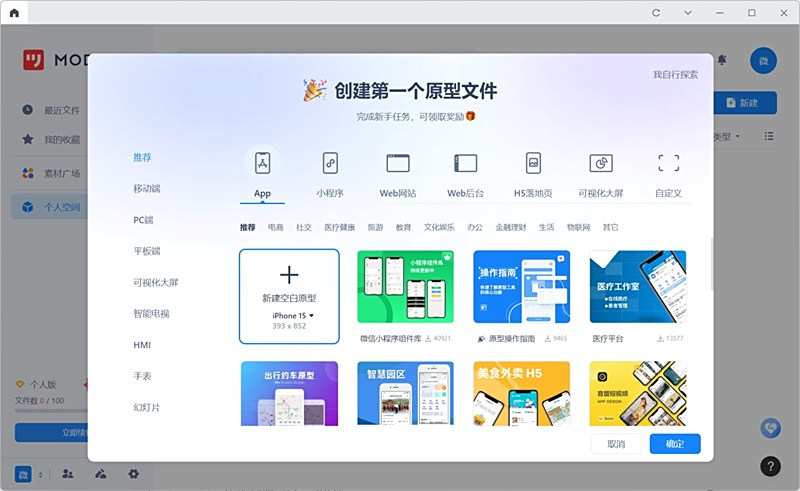
Task: Click the 我自行探索 skip link
Action: coord(675,75)
